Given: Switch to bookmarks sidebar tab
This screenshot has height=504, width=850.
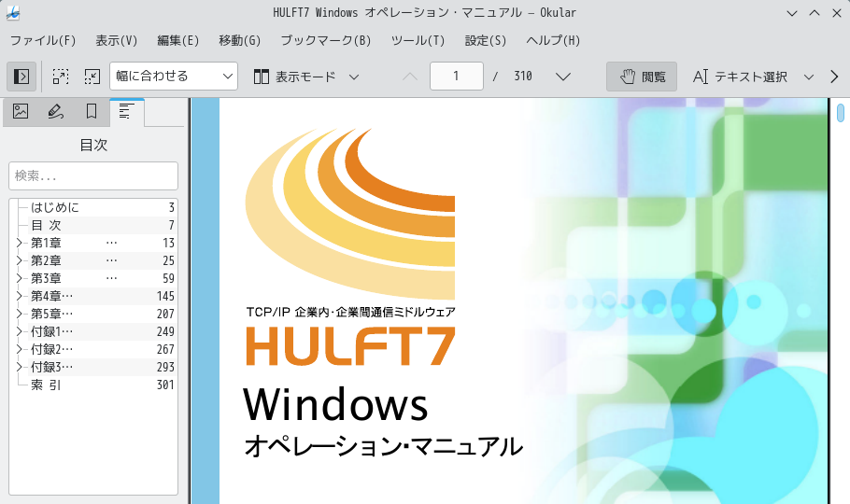Looking at the screenshot, I should point(92,112).
